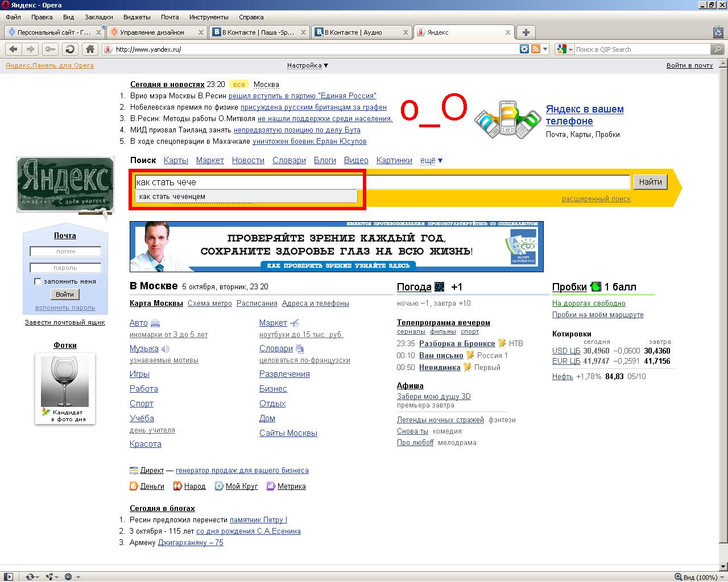Open a new tab with plus button

(x=526, y=32)
